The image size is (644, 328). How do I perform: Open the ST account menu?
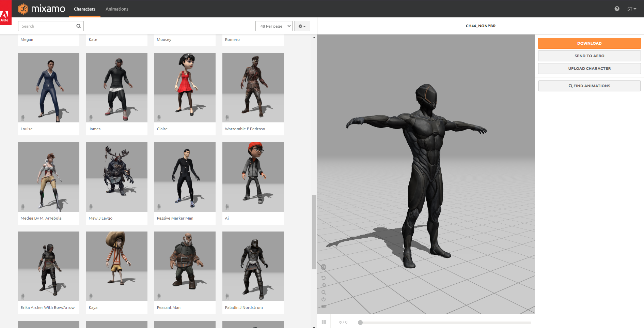[x=632, y=9]
